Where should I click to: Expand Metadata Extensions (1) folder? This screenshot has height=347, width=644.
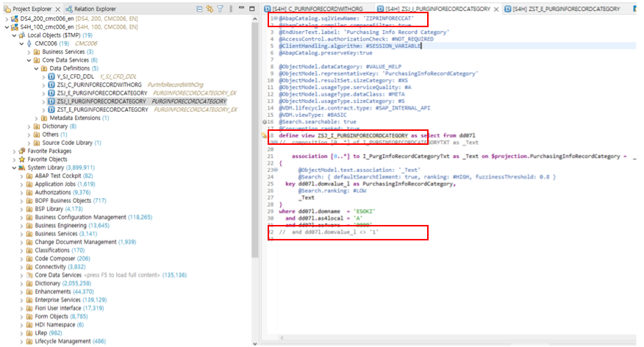click(36, 118)
